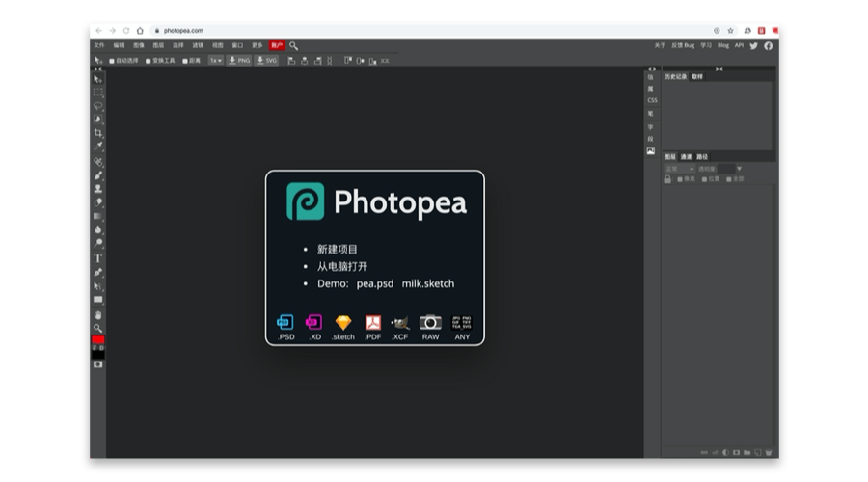Image resolution: width=868 pixels, height=482 pixels.
Task: Open Photopea's Facebook page icon
Action: pos(769,46)
